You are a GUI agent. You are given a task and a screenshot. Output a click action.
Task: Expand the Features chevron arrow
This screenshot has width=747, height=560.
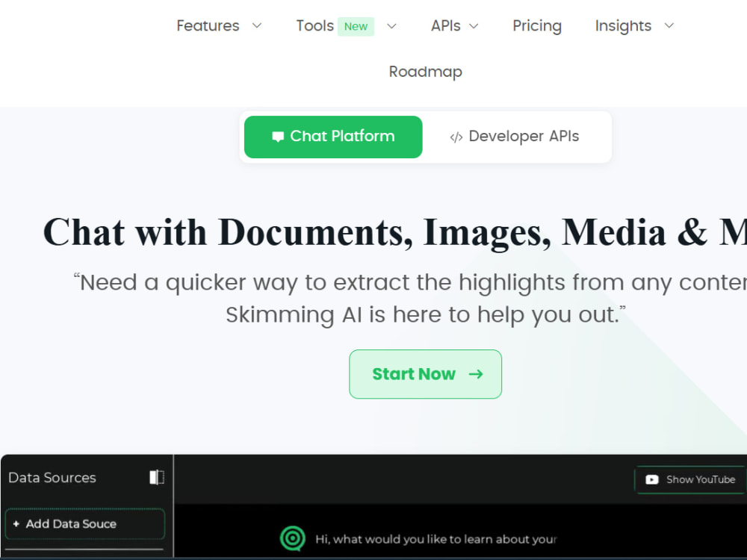click(257, 25)
